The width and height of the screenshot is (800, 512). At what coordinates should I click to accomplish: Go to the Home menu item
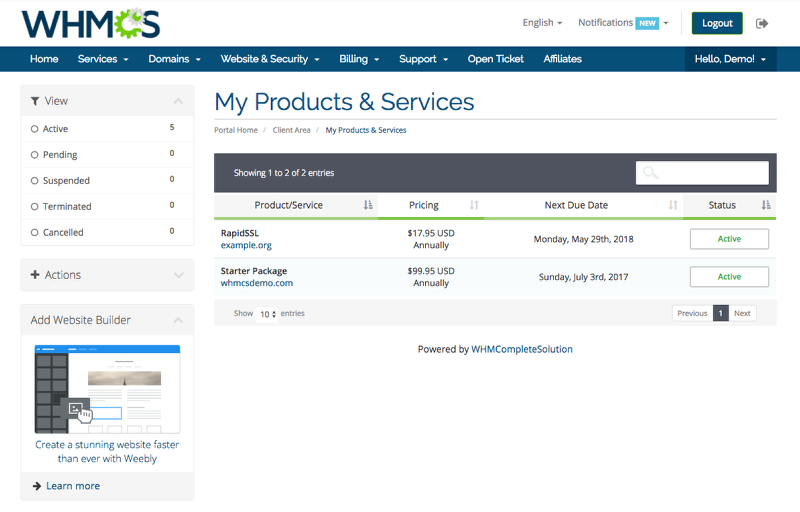[44, 59]
